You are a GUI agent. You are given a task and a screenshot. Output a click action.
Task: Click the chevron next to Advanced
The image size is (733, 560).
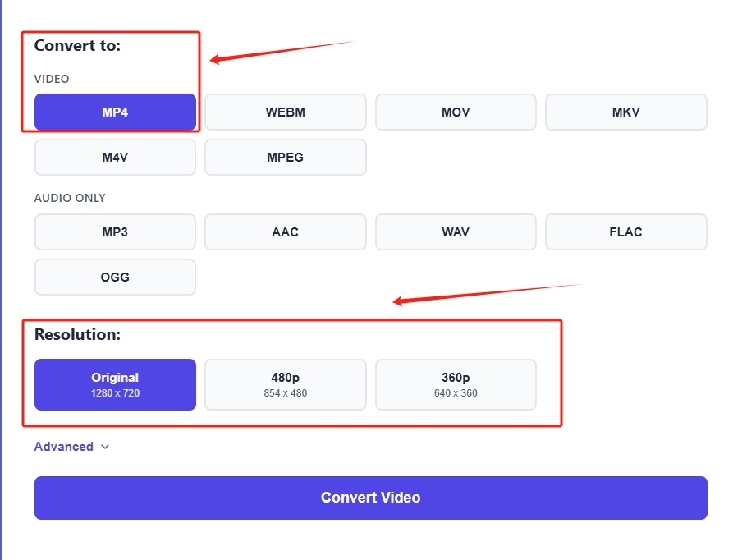tap(105, 447)
